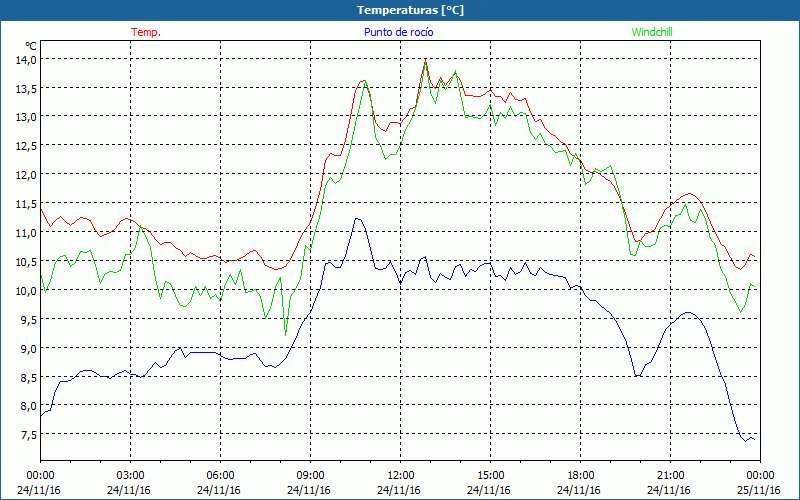The width and height of the screenshot is (800, 500).
Task: Click the '09:00' time axis label
Action: tap(311, 476)
